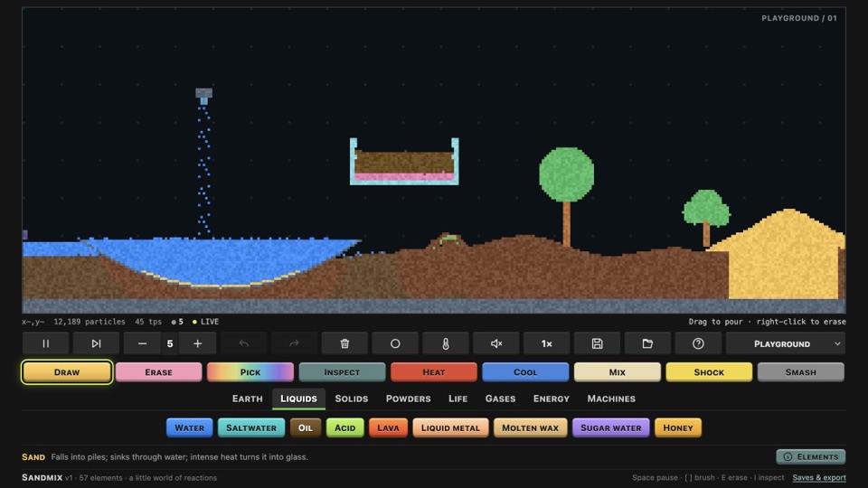Choose the Acid element
This screenshot has height=488, width=868.
(344, 427)
